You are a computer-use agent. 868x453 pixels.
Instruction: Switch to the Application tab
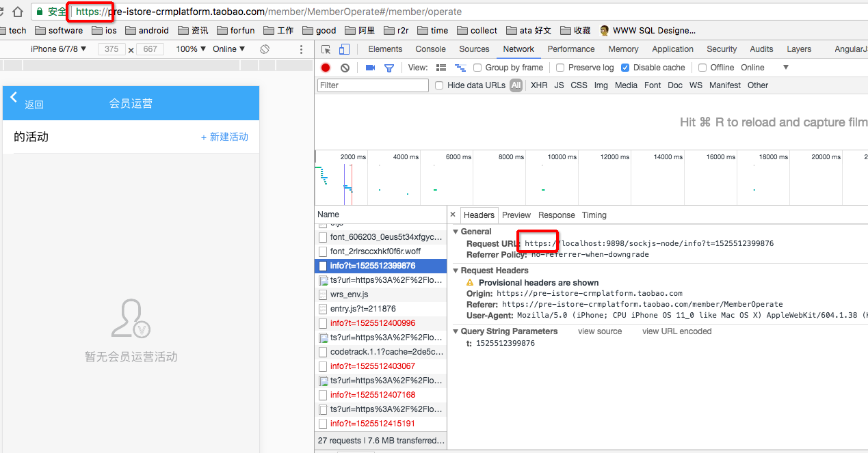click(673, 49)
